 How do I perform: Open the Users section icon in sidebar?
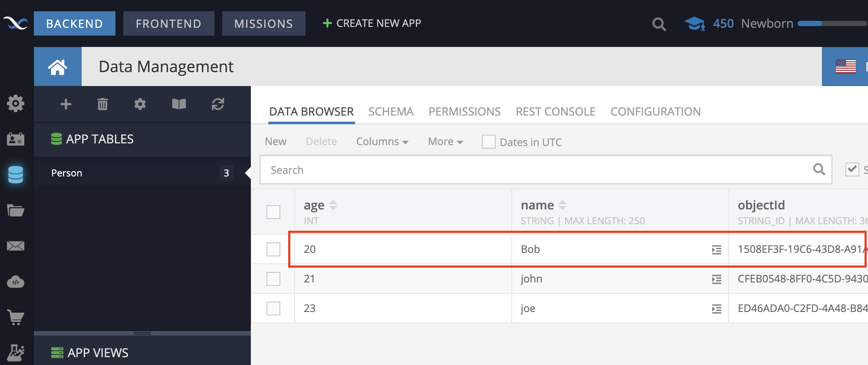tap(16, 139)
